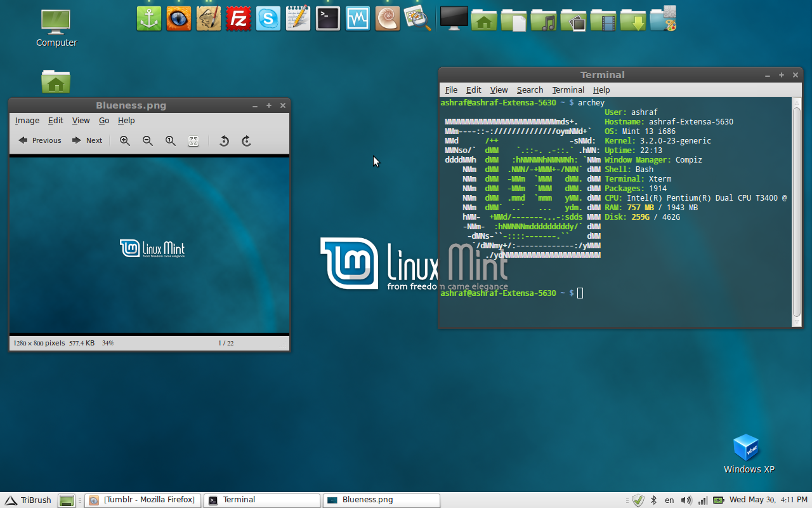Open the Terminal menu in Terminal window
The width and height of the screenshot is (812, 508).
coord(568,90)
